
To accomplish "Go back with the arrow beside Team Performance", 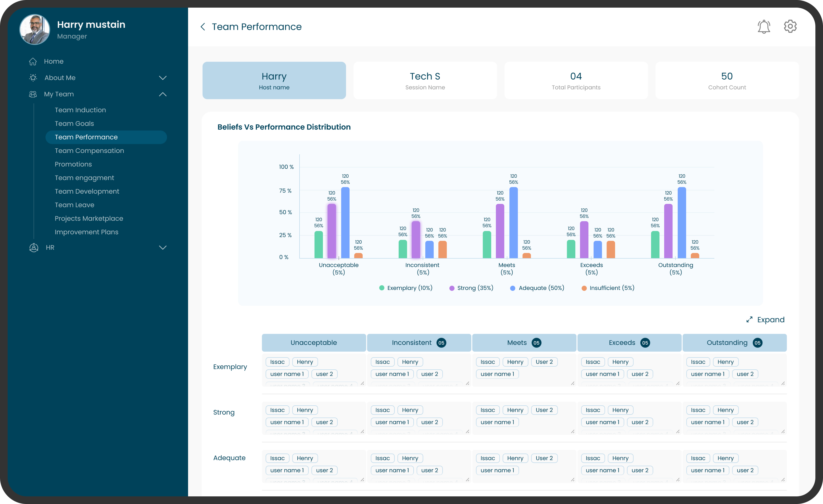I will [203, 27].
